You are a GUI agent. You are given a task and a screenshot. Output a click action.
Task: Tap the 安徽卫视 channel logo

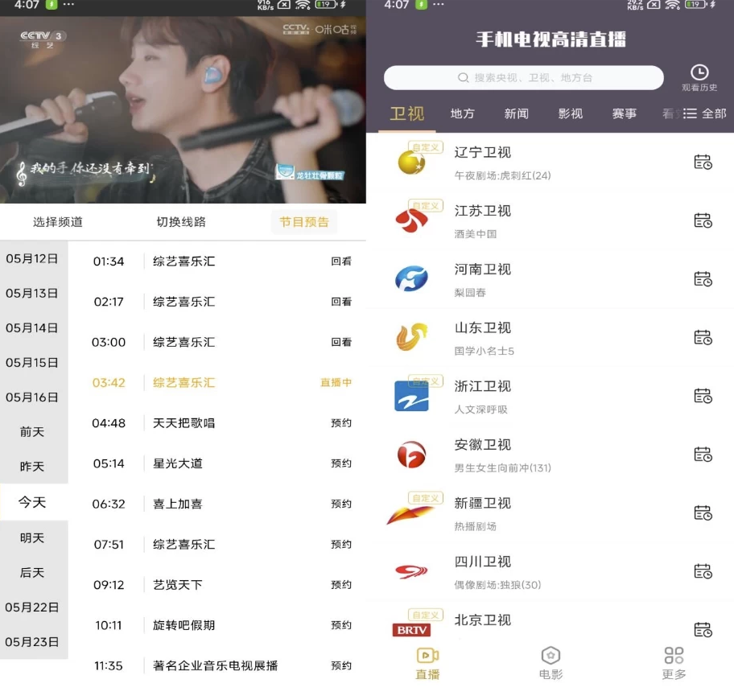(x=411, y=455)
